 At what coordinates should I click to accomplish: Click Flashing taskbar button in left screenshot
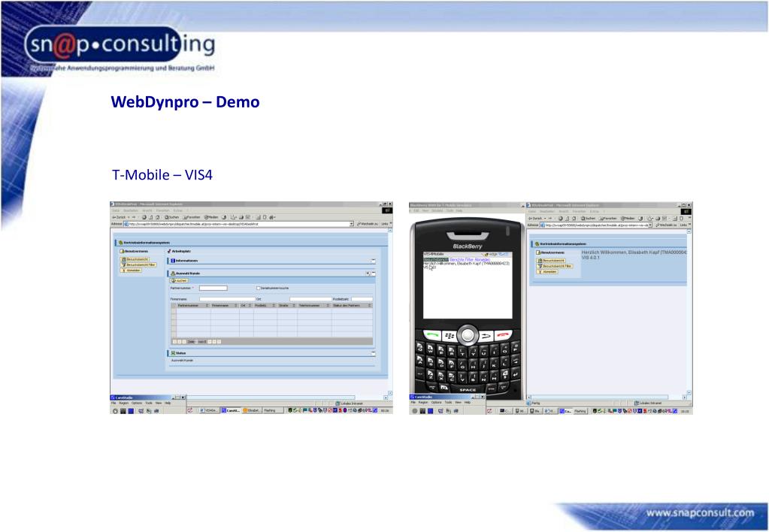point(273,410)
